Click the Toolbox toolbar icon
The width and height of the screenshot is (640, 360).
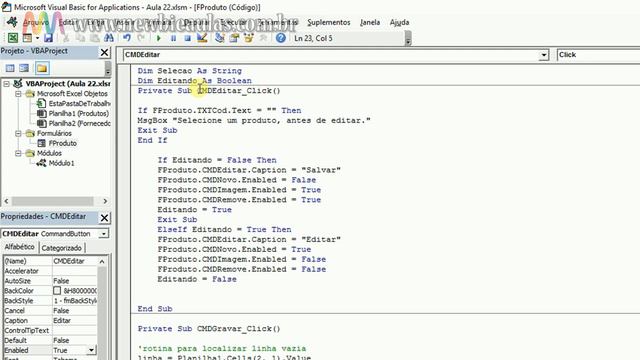(x=263, y=38)
